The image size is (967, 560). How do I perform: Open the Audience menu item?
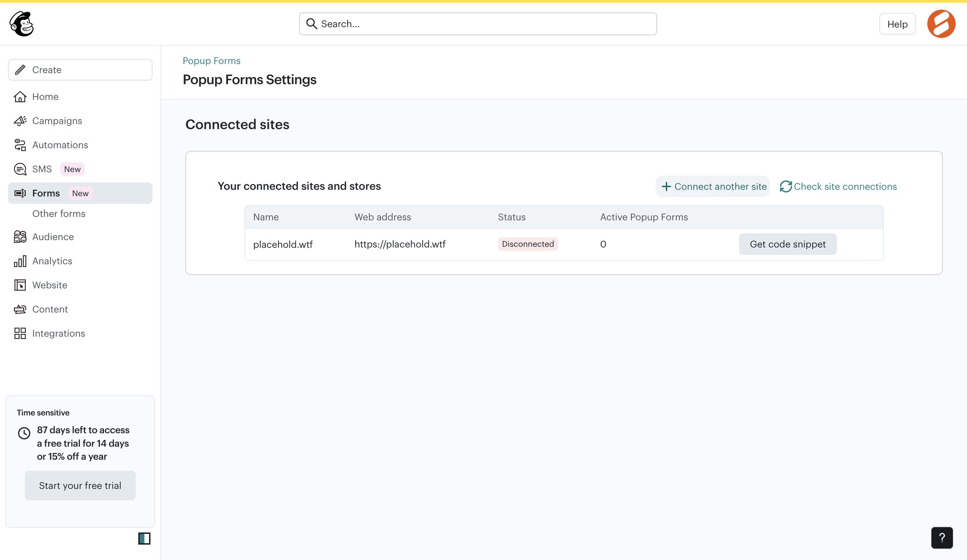click(80, 237)
